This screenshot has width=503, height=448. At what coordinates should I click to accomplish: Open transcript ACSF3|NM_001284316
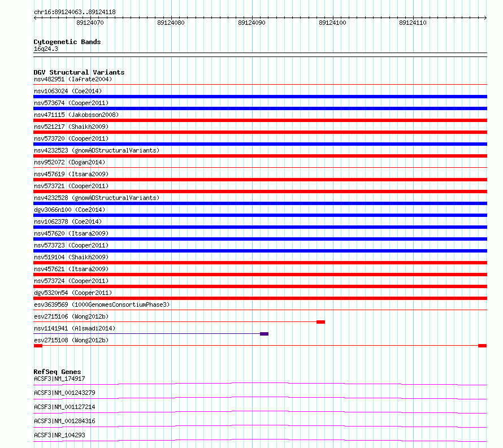tap(64, 421)
